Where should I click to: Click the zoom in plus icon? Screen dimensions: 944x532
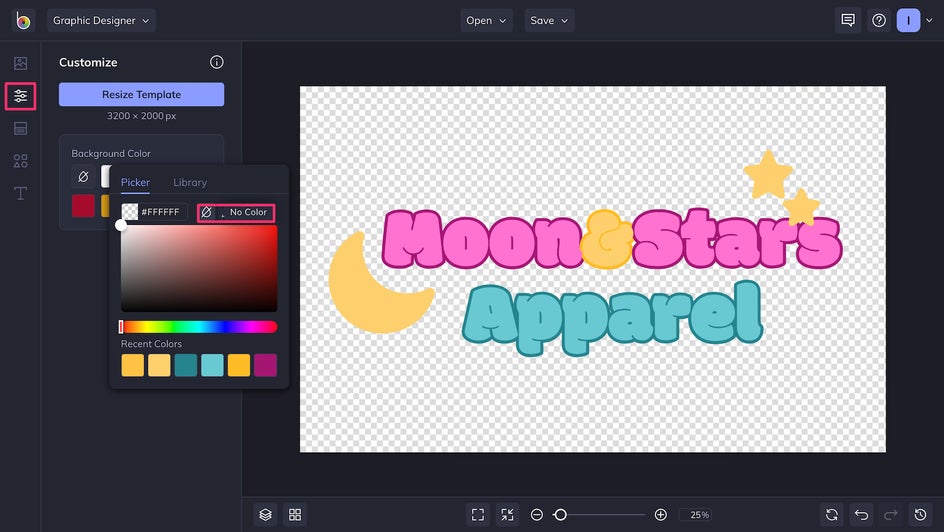(x=660, y=515)
